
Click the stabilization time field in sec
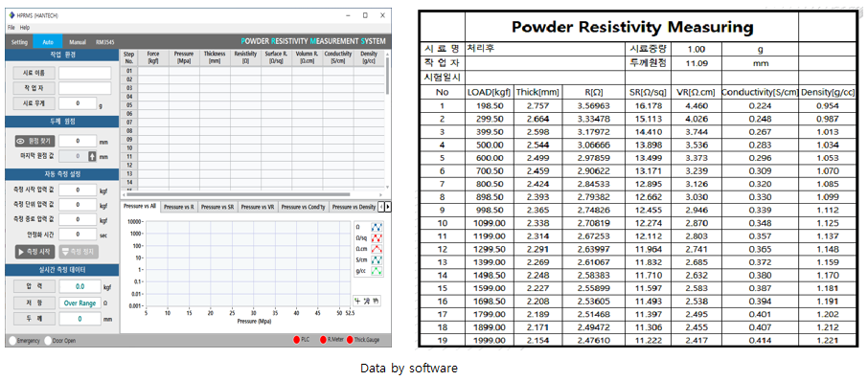coord(78,235)
